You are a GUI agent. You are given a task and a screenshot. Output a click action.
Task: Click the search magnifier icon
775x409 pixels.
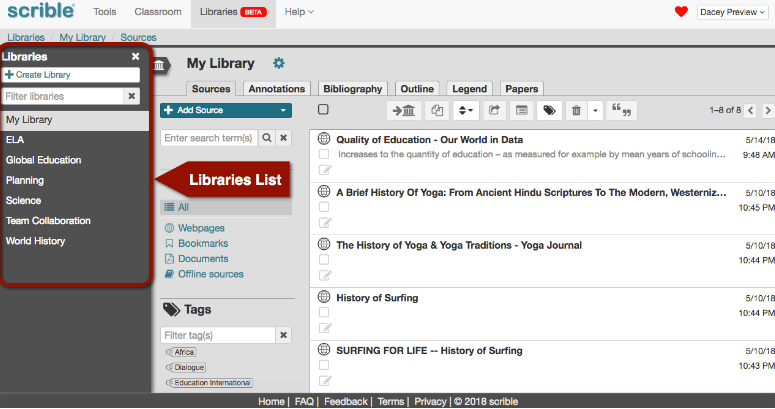click(x=267, y=138)
